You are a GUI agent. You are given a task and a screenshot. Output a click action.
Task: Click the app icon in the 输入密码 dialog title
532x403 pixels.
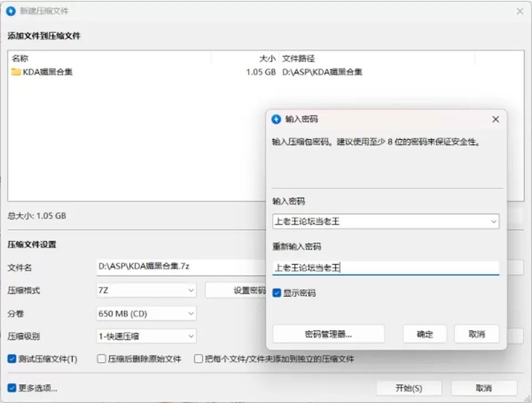(276, 120)
